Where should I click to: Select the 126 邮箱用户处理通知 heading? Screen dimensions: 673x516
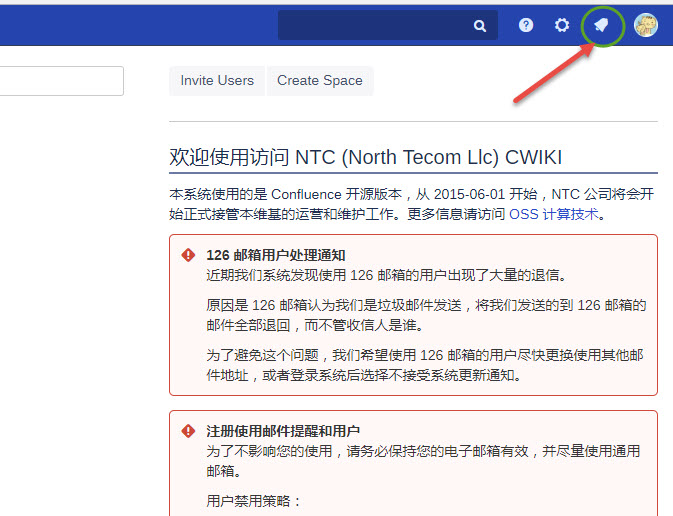point(276,255)
